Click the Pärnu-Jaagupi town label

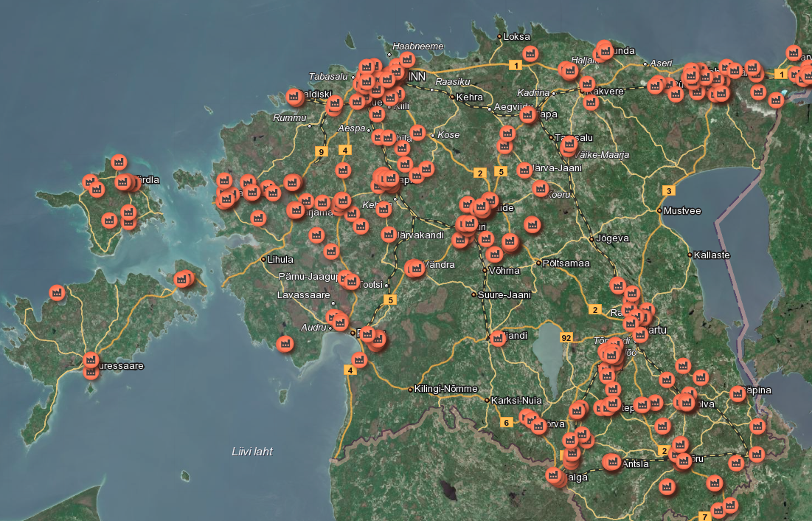(x=308, y=277)
